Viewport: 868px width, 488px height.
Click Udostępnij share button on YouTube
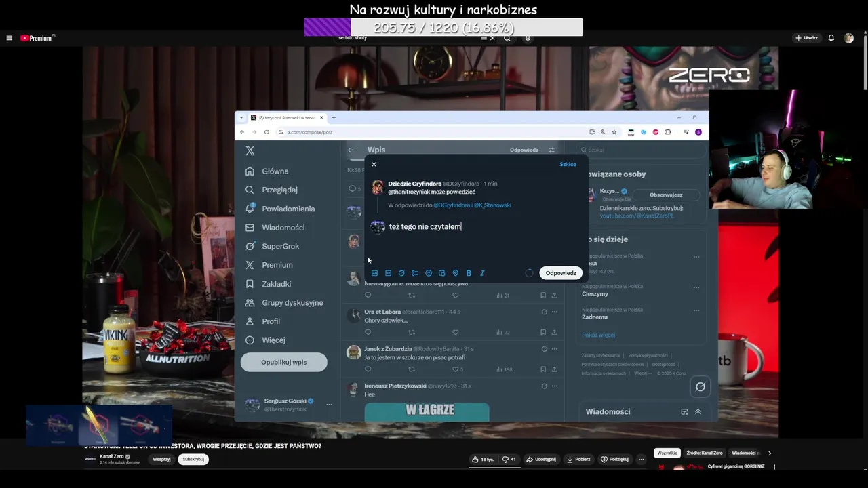coord(541,459)
